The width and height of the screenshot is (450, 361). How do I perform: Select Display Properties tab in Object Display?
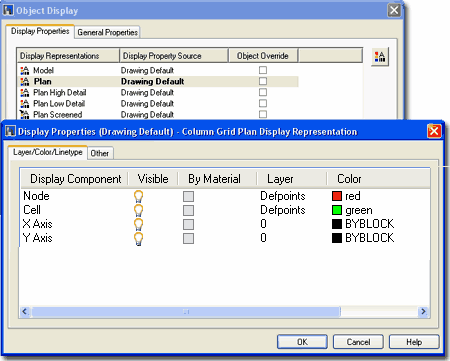pos(40,31)
